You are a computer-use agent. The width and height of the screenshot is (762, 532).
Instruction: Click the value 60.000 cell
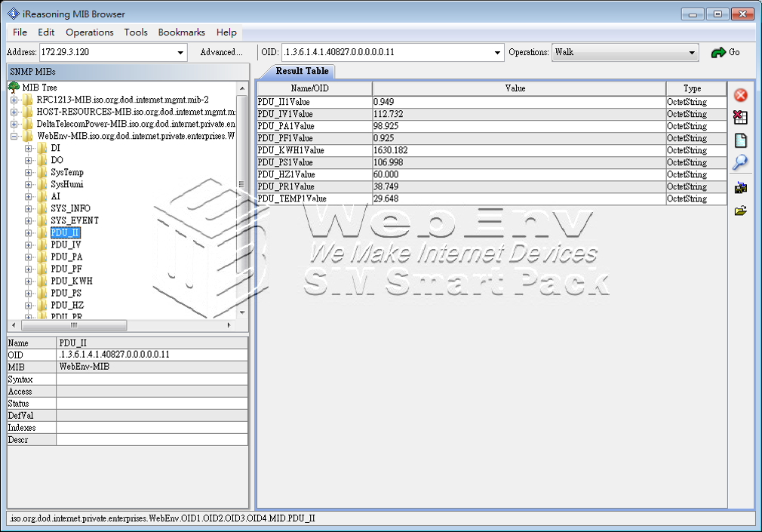click(519, 174)
